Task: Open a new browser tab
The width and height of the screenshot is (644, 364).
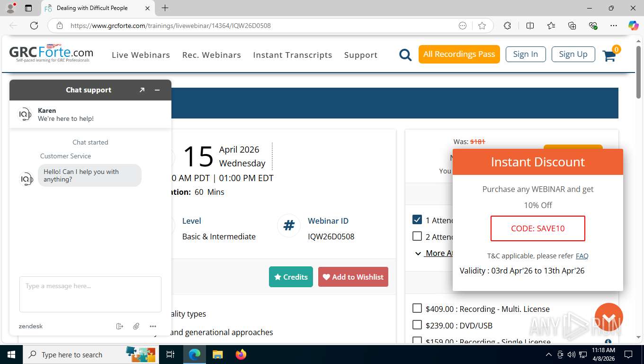Action: [x=165, y=8]
